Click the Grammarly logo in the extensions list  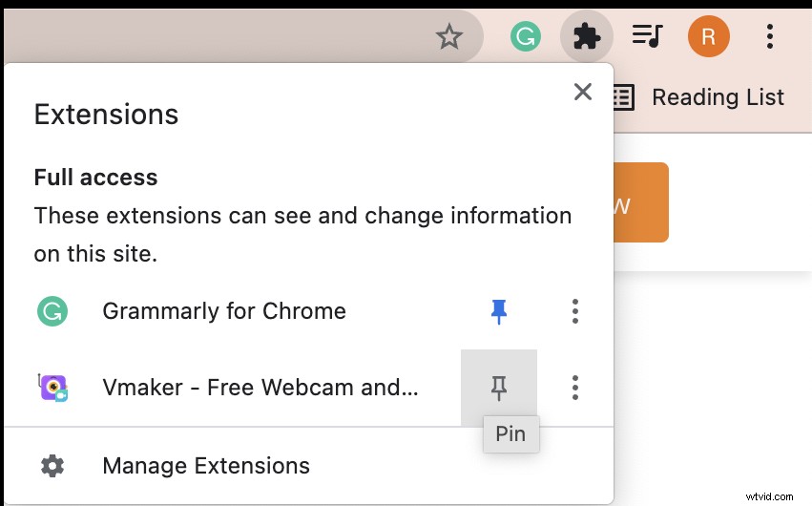52,311
